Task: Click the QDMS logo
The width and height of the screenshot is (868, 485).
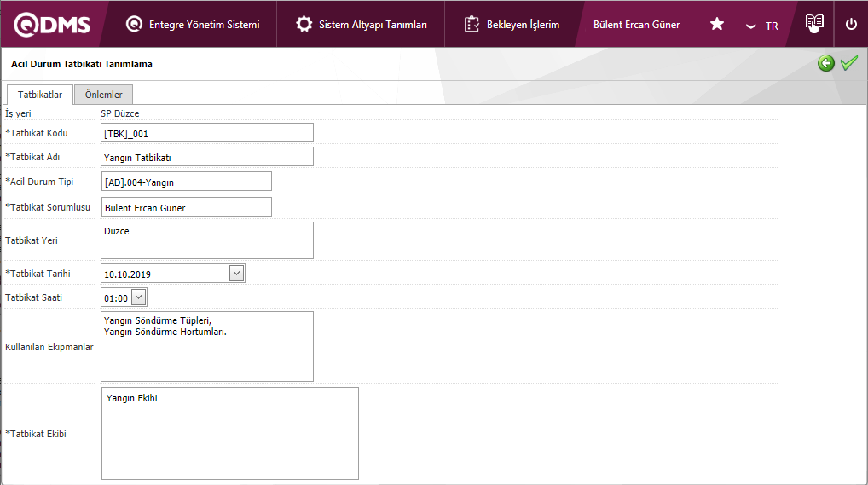Action: 52,25
